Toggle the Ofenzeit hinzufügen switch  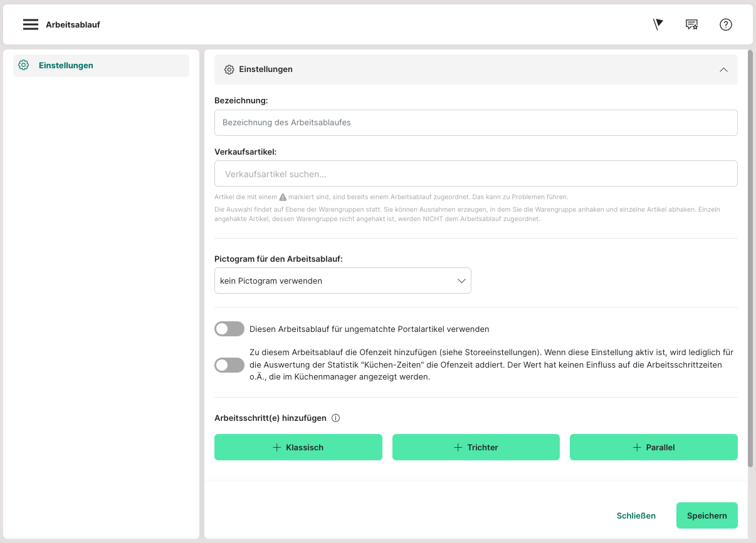229,365
